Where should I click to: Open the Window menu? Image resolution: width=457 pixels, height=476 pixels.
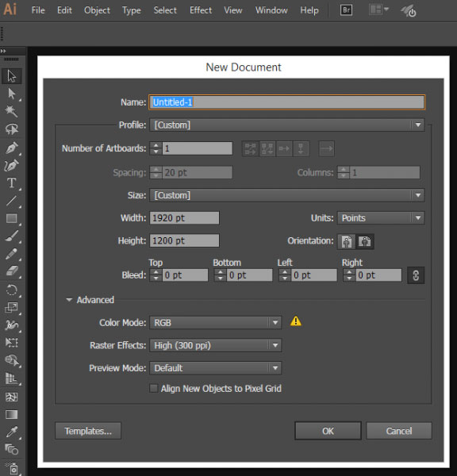pyautogui.click(x=271, y=10)
